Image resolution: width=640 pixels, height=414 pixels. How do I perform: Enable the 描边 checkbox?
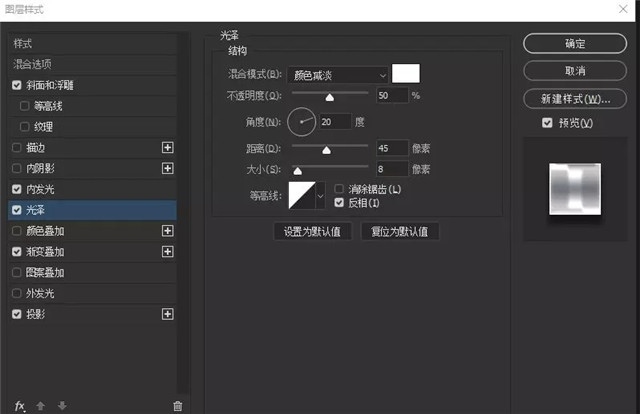17,147
